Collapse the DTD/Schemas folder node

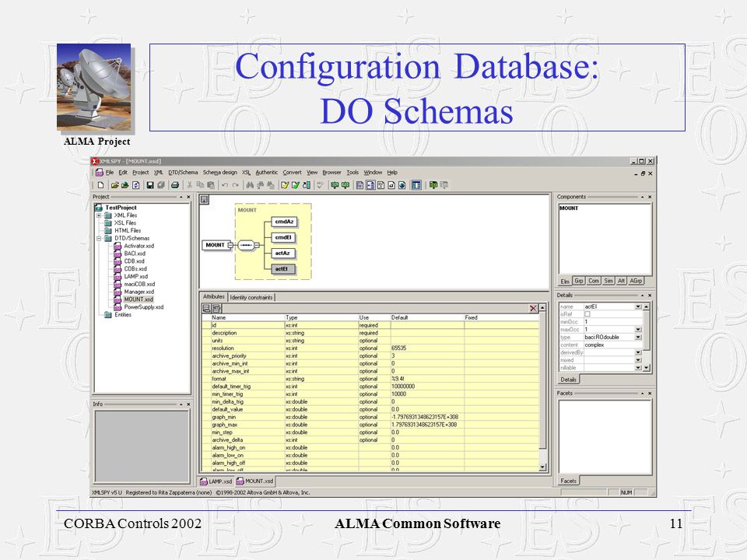[x=99, y=238]
